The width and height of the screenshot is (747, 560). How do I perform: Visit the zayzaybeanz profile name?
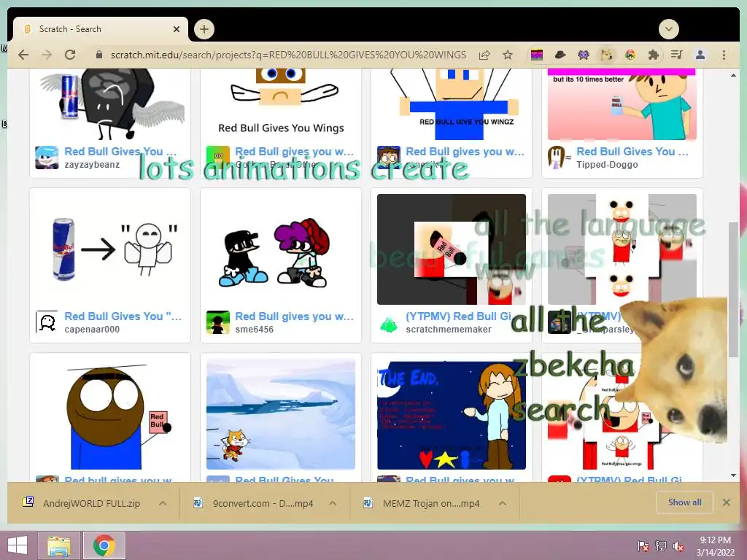92,165
